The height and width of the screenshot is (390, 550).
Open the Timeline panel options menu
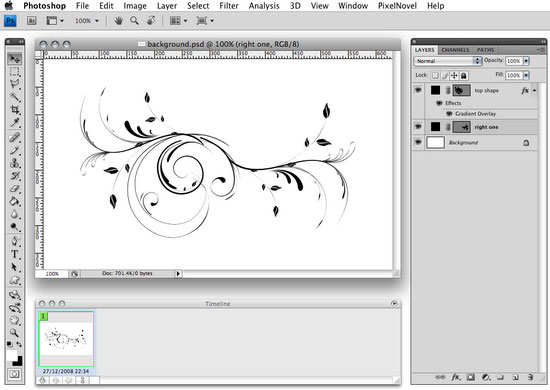[x=394, y=303]
